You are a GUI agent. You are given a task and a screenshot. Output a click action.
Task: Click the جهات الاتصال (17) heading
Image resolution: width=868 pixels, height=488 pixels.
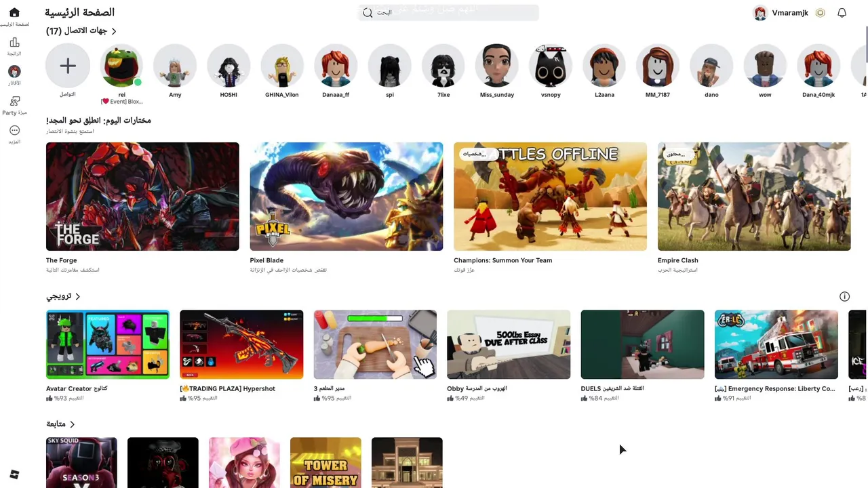tap(77, 31)
